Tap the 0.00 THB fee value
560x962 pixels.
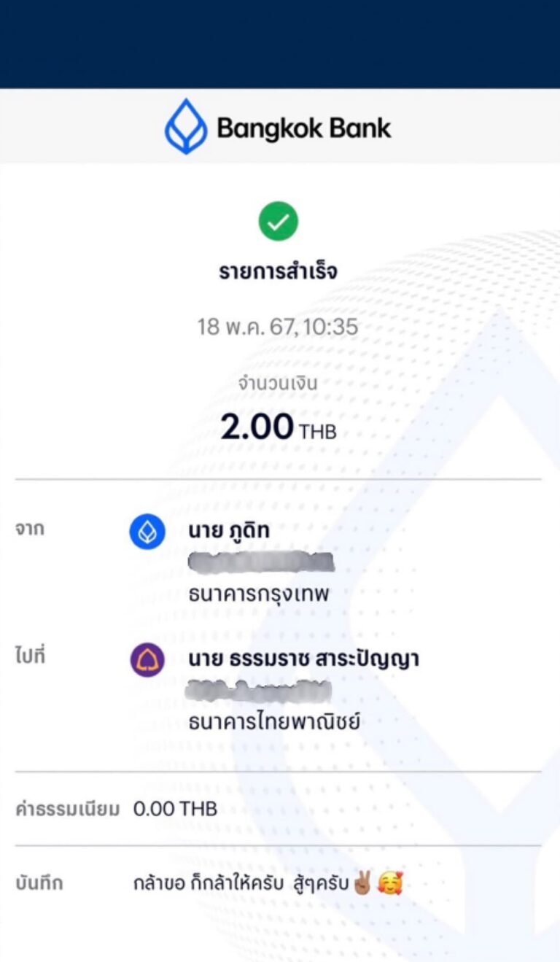(x=175, y=809)
